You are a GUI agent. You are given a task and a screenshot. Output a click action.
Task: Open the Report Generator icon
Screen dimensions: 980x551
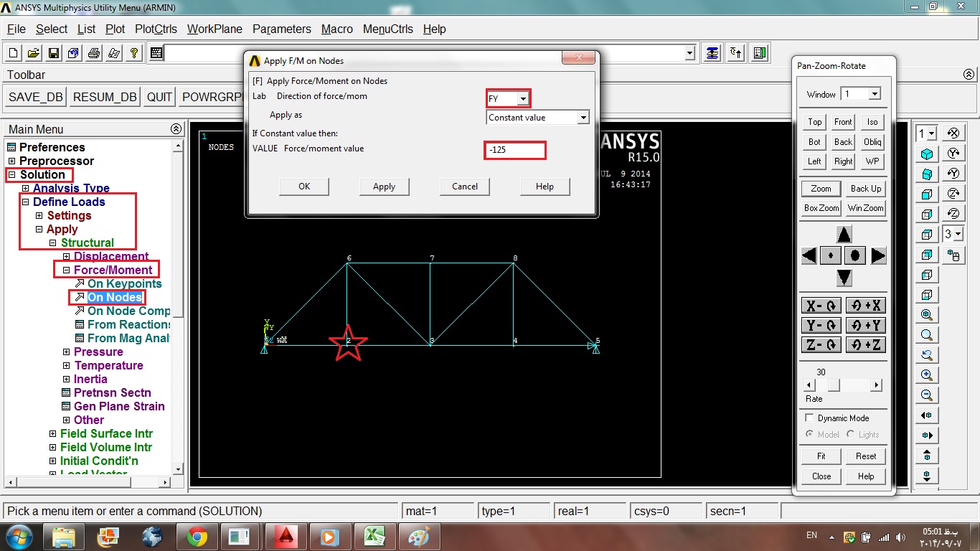pyautogui.click(x=114, y=53)
